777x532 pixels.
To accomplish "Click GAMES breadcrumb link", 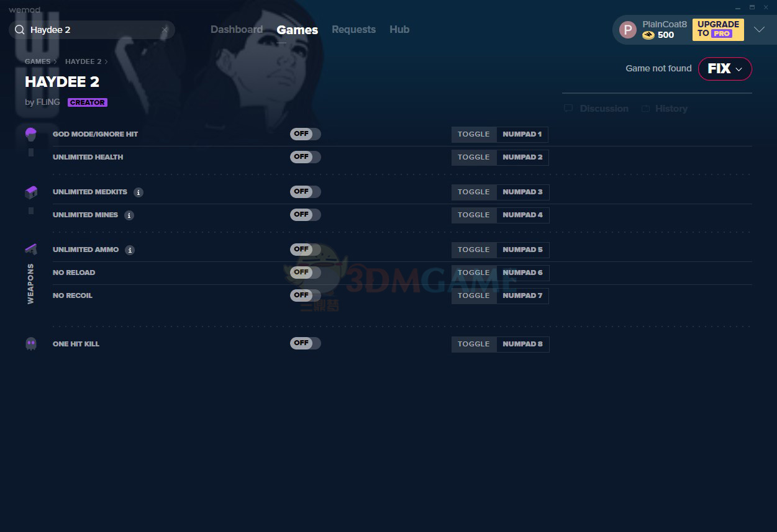I will (38, 61).
